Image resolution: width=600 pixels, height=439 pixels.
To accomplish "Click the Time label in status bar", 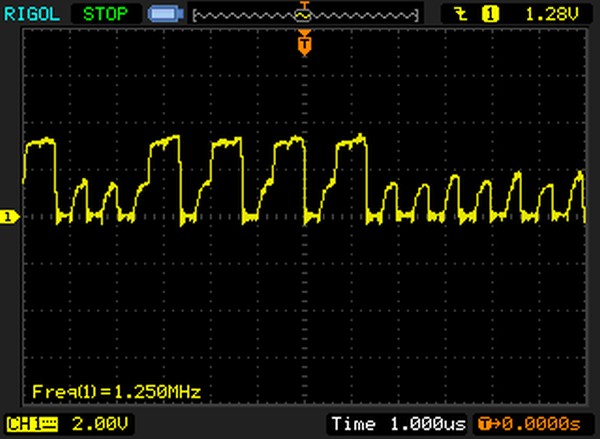I will coord(350,424).
